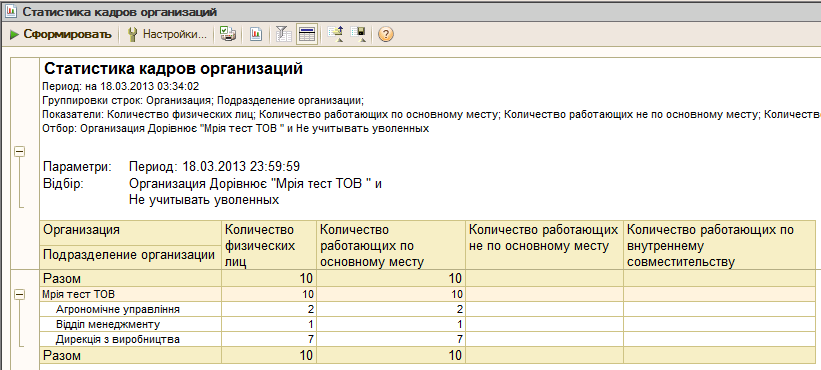
Task: Open help with the question mark icon
Action: 385,35
